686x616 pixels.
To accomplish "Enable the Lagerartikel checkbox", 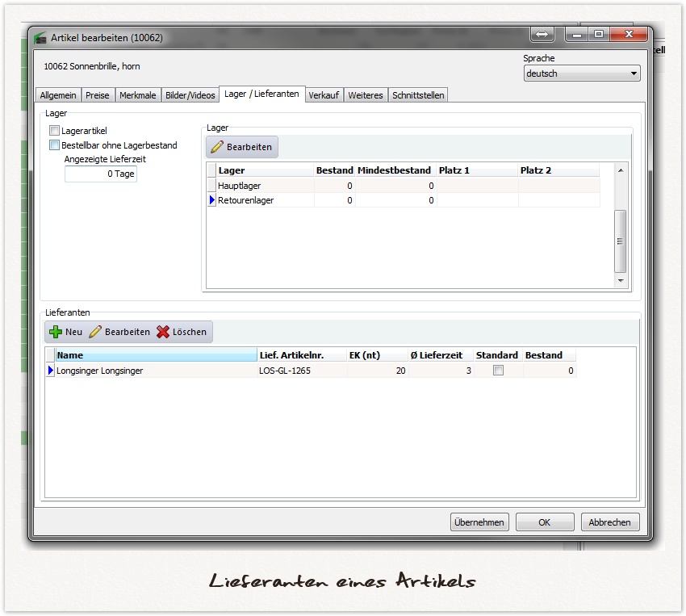I will click(55, 131).
